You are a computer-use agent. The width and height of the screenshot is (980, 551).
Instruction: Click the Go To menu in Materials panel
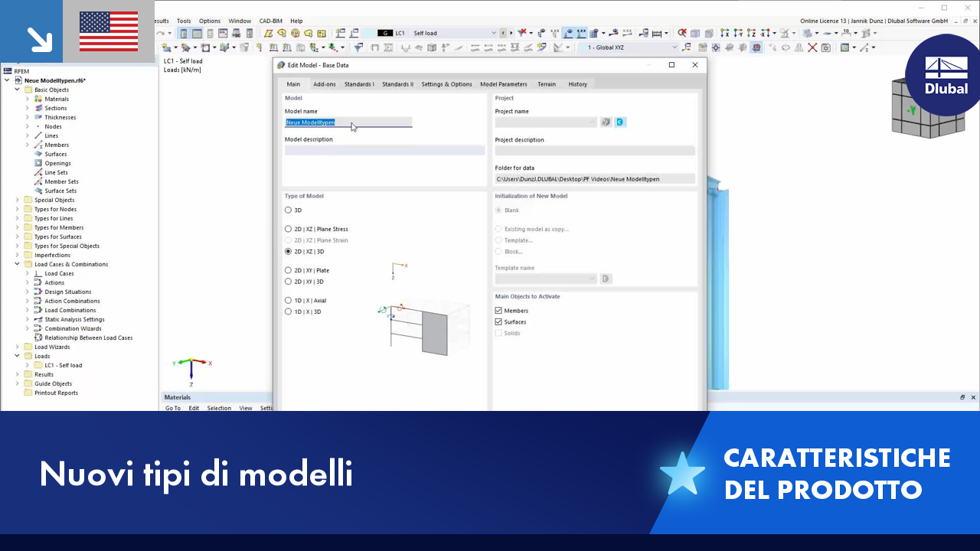point(173,408)
